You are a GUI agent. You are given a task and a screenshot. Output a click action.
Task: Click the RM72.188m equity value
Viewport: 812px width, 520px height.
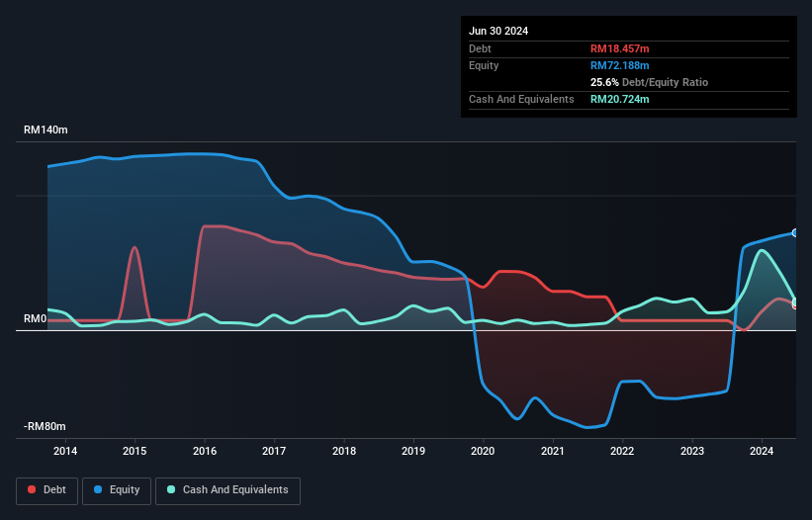(619, 65)
